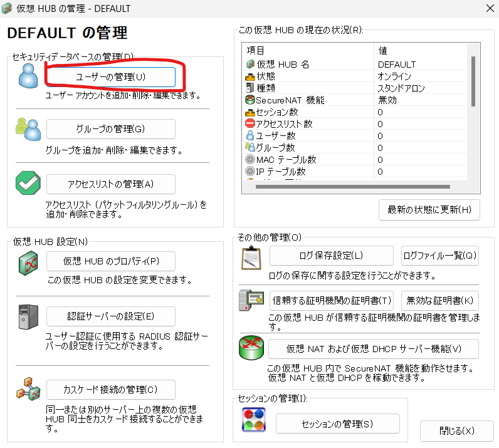Open アクセスリストの管理(A) button

pos(111,184)
